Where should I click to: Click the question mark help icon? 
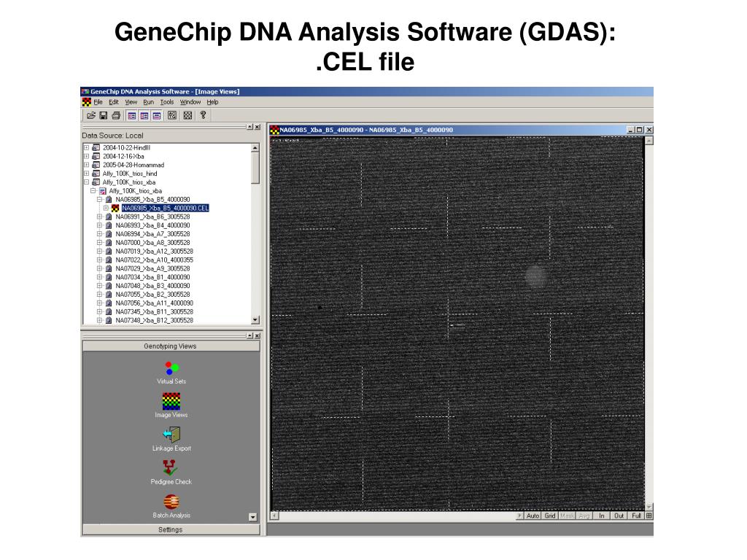click(203, 115)
